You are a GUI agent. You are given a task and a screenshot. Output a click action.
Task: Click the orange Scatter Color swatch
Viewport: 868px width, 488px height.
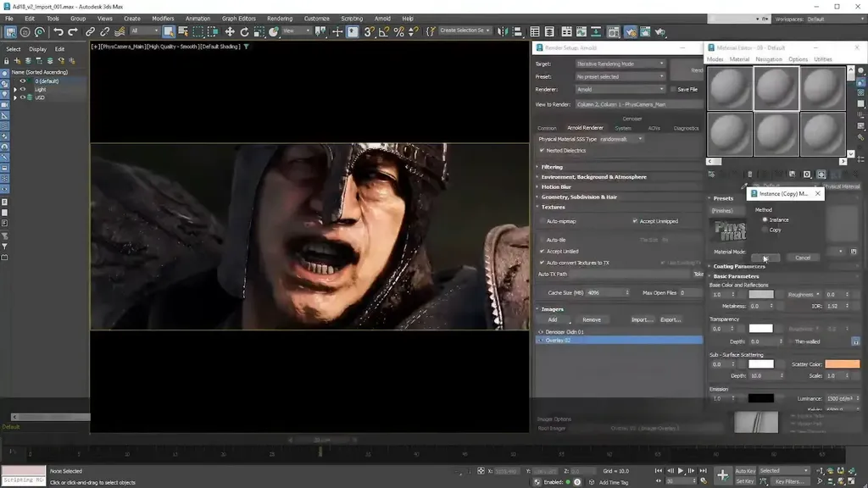(x=842, y=364)
